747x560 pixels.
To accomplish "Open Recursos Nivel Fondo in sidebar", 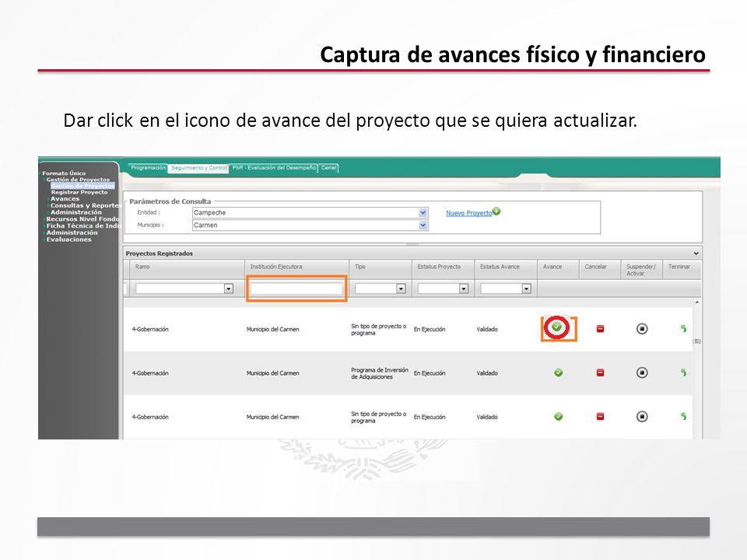I will point(82,219).
